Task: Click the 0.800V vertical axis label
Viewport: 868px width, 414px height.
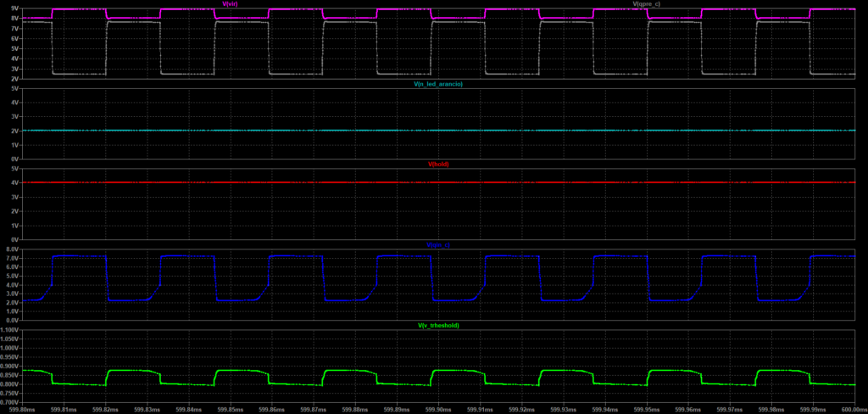Action: (10, 384)
